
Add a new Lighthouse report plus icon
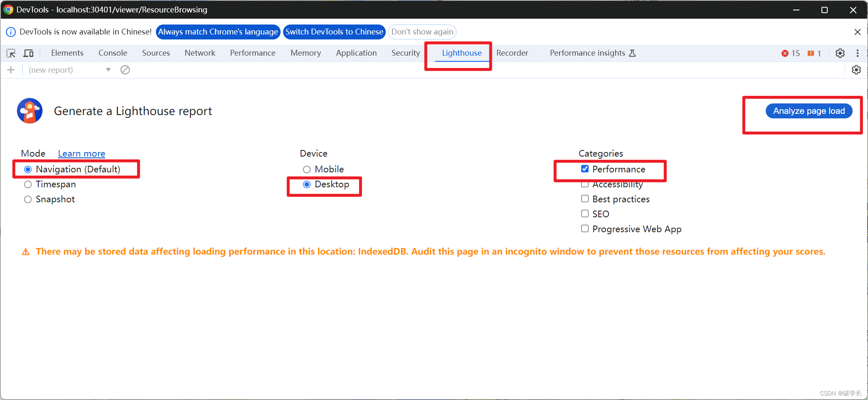point(11,70)
